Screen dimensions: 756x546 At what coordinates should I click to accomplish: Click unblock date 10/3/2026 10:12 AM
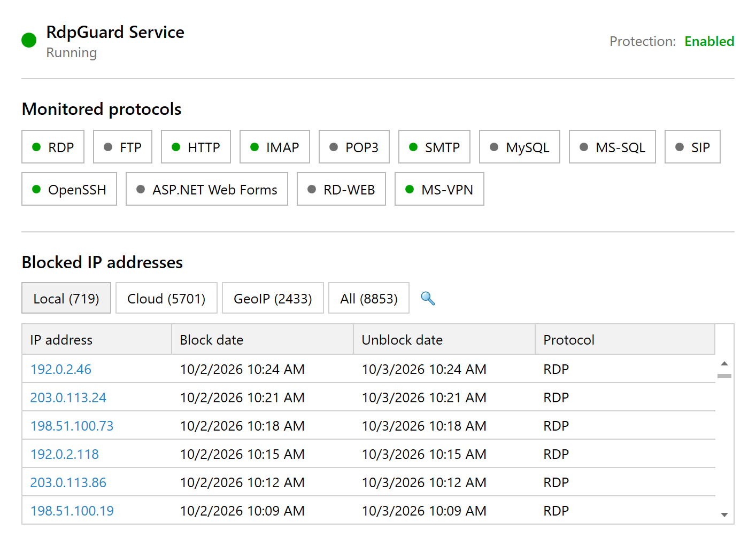click(x=424, y=482)
